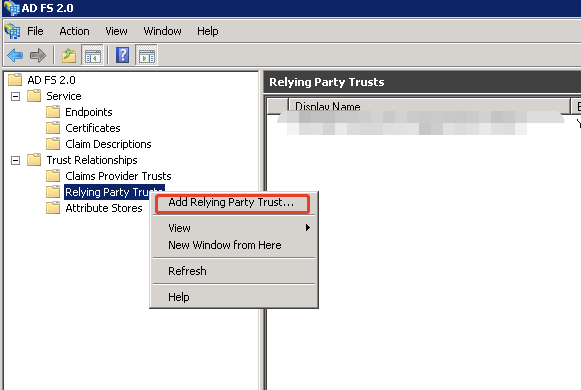Collapse the Service tree node
Viewport: 581px width, 390px height.
(16, 97)
